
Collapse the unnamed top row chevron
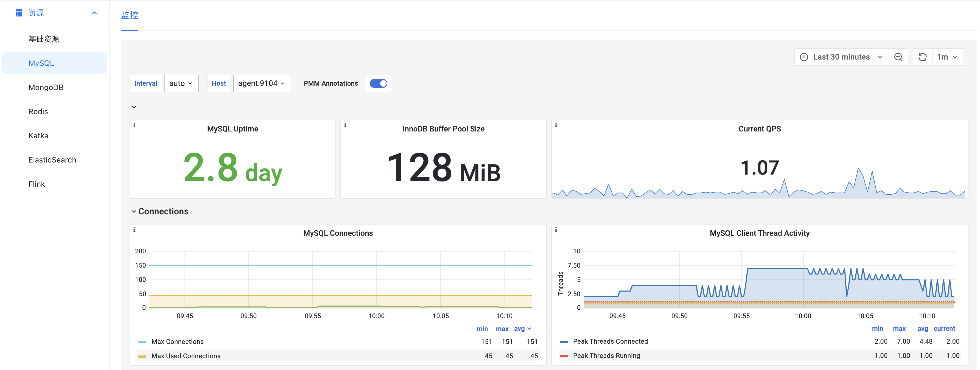[134, 107]
